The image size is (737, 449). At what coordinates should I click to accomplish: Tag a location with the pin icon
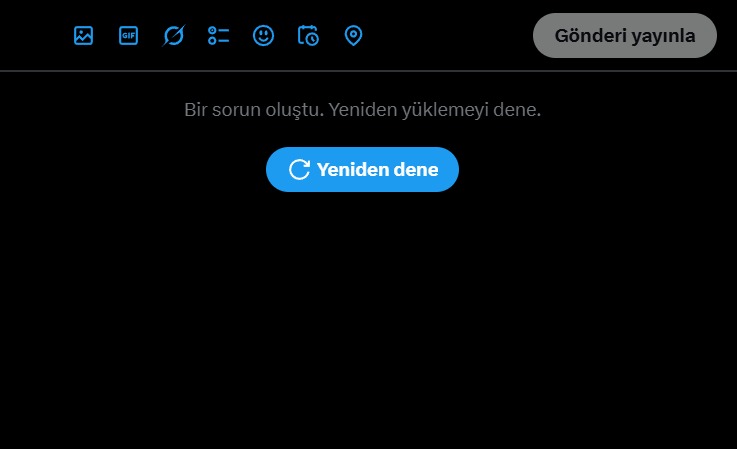(x=353, y=36)
